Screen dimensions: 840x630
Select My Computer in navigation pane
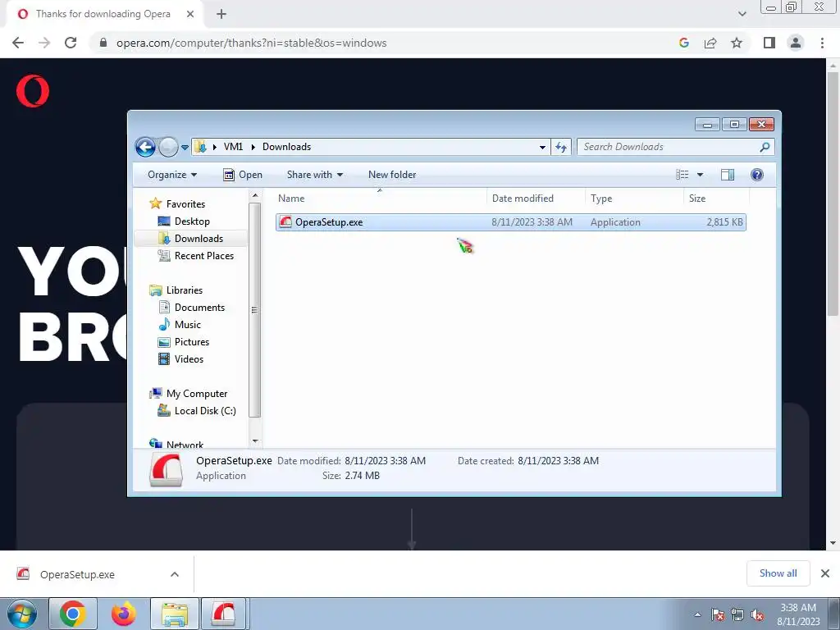click(197, 394)
